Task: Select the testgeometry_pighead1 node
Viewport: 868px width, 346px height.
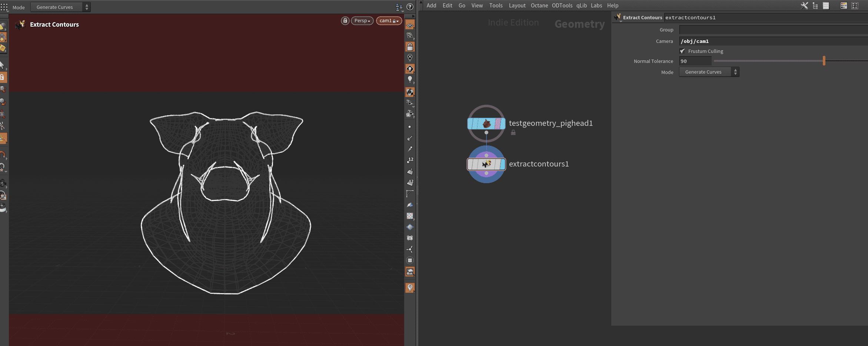Action: coord(486,124)
